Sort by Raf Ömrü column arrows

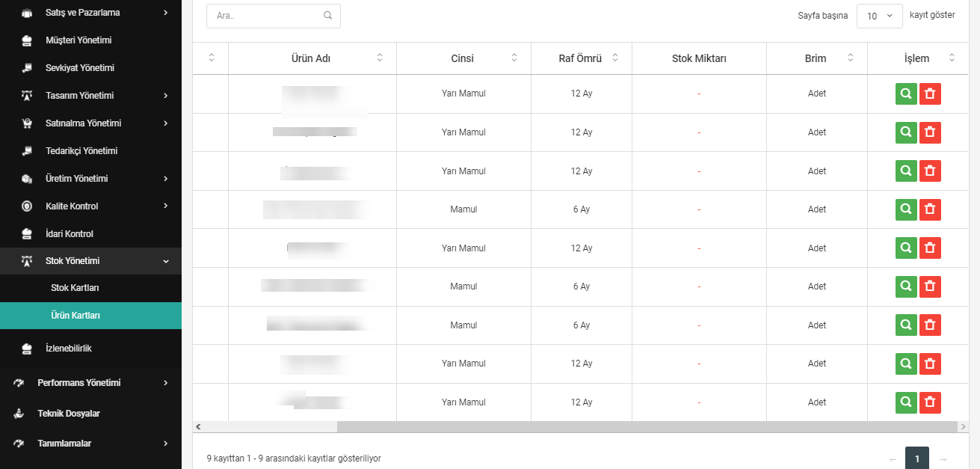pyautogui.click(x=615, y=58)
